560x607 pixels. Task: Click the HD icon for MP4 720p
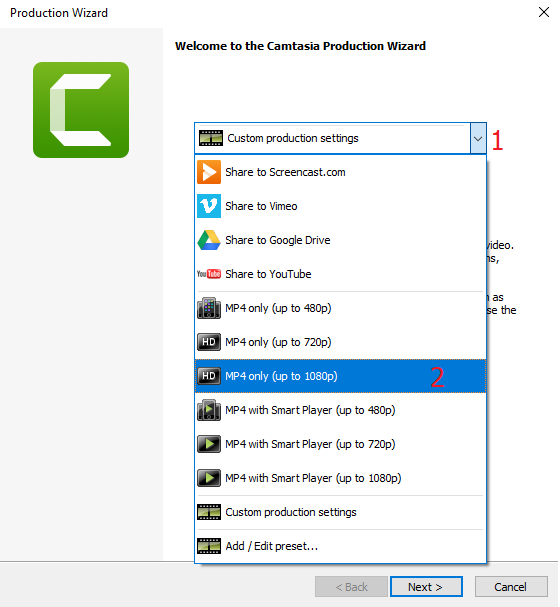pos(209,342)
